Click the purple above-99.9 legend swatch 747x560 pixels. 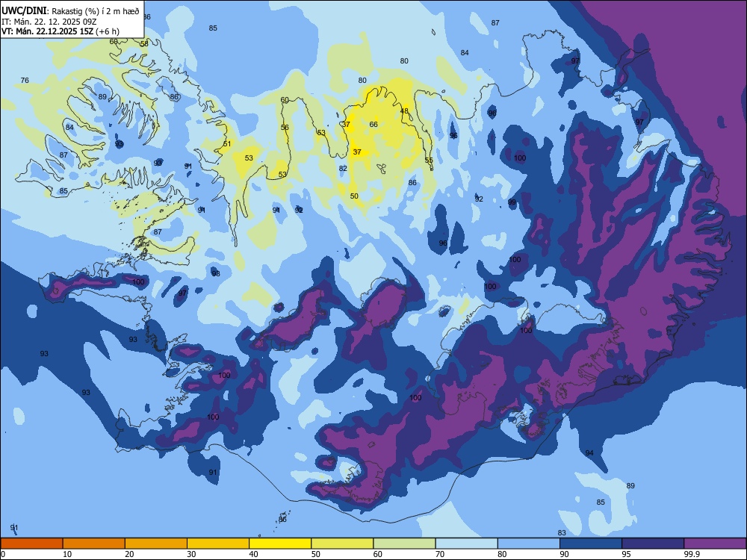click(x=715, y=544)
